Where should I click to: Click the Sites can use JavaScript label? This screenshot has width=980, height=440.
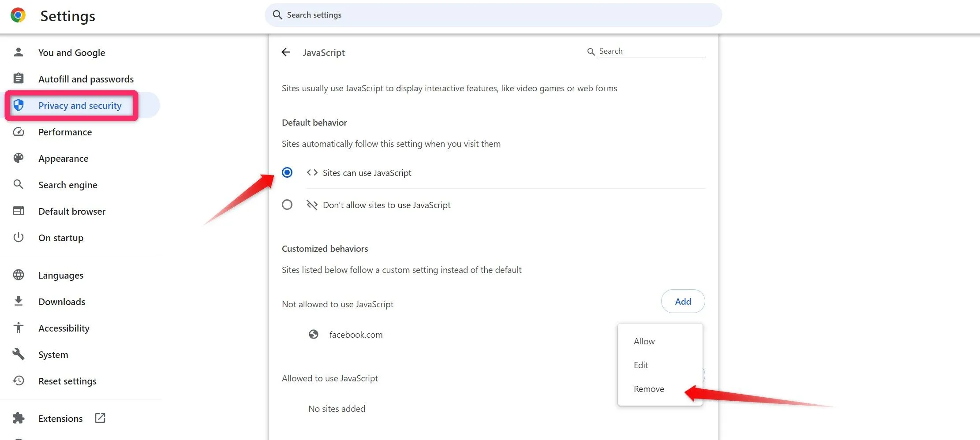367,173
